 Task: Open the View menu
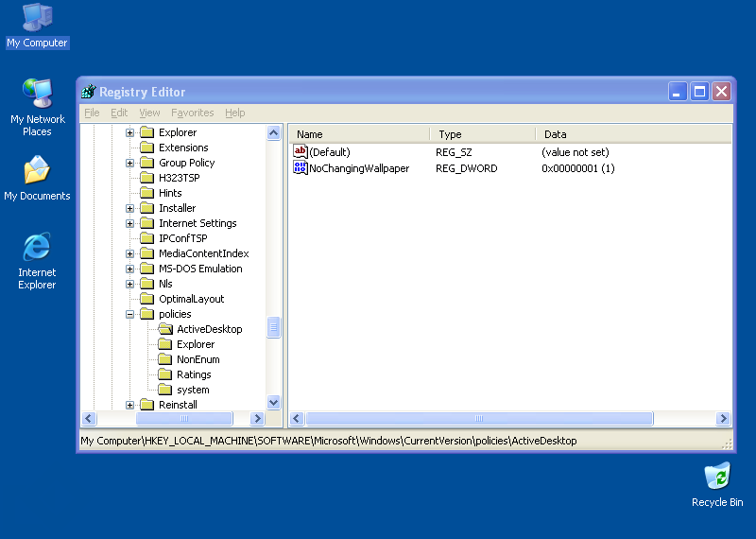(149, 113)
